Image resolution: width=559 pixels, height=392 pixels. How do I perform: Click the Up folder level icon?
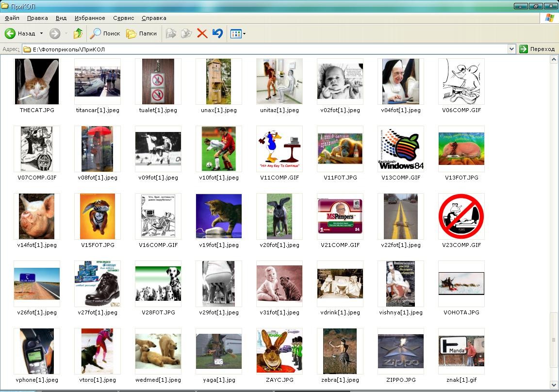78,33
